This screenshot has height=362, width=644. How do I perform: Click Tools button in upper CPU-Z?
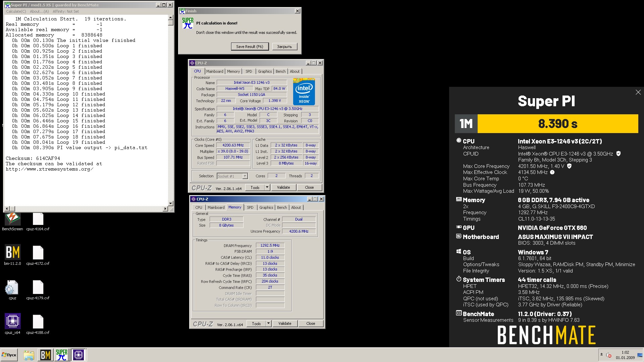[255, 188]
